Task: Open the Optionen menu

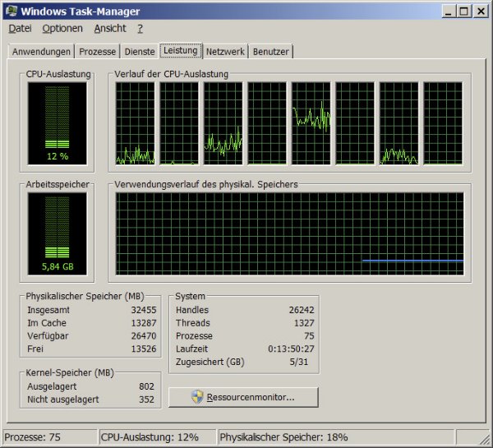Action: tap(62, 28)
